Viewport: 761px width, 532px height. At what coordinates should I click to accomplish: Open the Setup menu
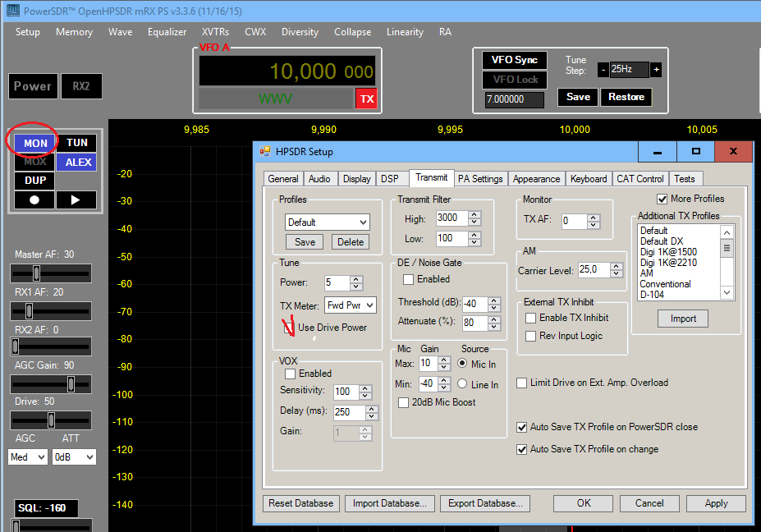[28, 32]
